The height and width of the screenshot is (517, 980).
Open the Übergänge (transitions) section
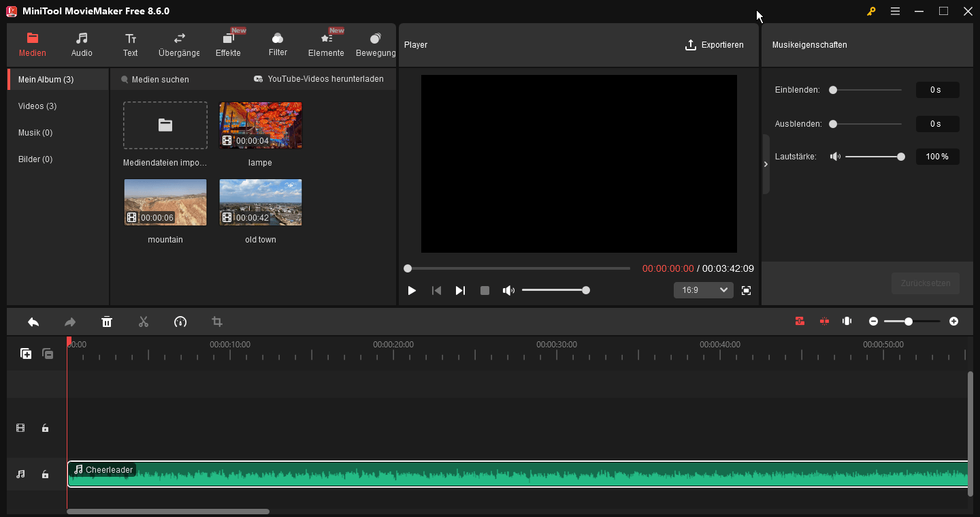[x=178, y=44]
